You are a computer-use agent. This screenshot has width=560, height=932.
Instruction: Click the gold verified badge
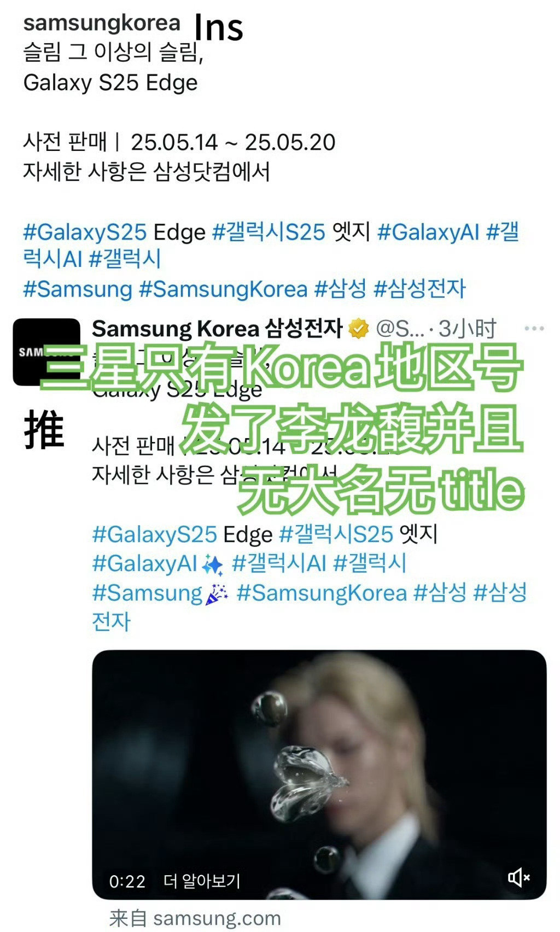point(358,328)
